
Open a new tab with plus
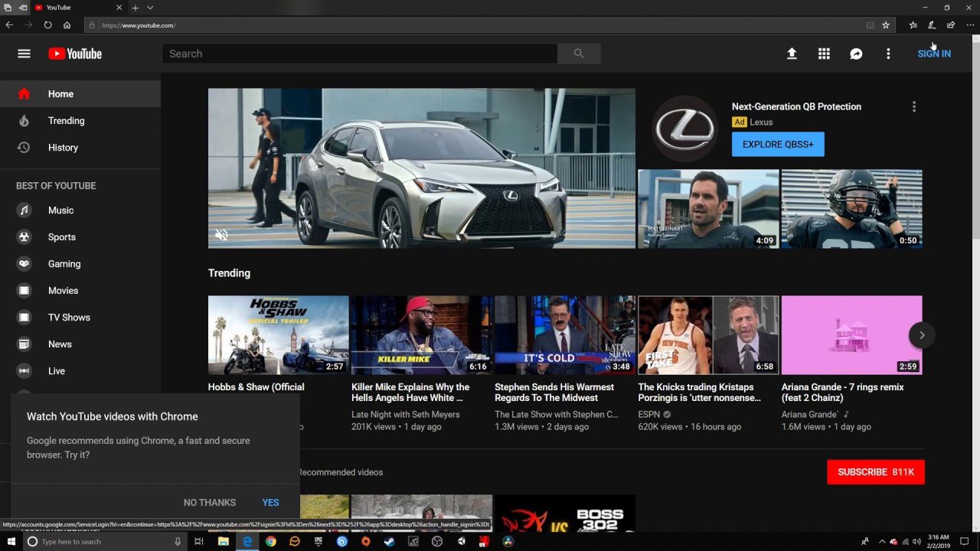[135, 8]
